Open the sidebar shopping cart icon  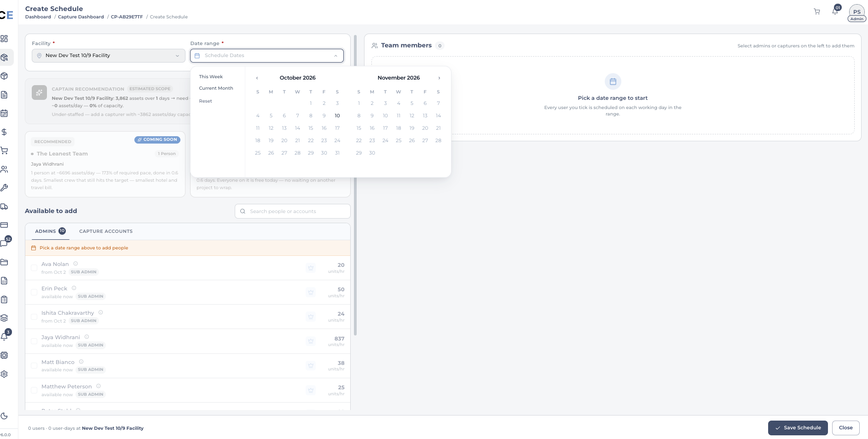point(4,150)
